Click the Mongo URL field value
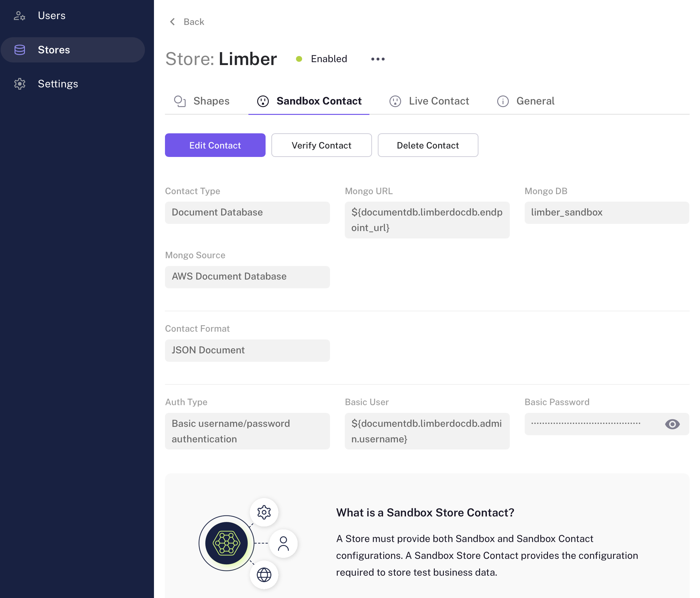700x598 pixels. (427, 220)
